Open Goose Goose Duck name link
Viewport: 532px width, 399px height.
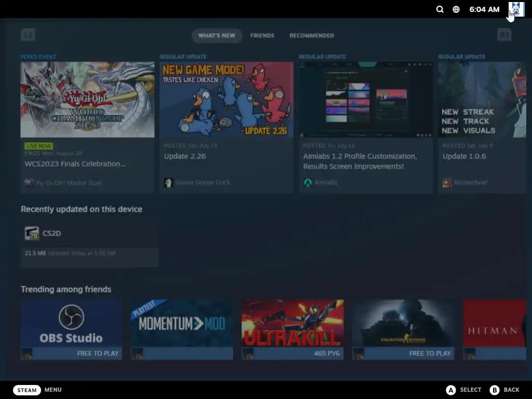pyautogui.click(x=203, y=182)
